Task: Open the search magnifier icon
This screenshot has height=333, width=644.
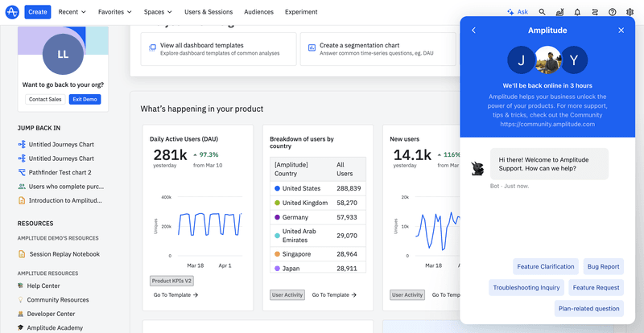Action: coord(542,12)
